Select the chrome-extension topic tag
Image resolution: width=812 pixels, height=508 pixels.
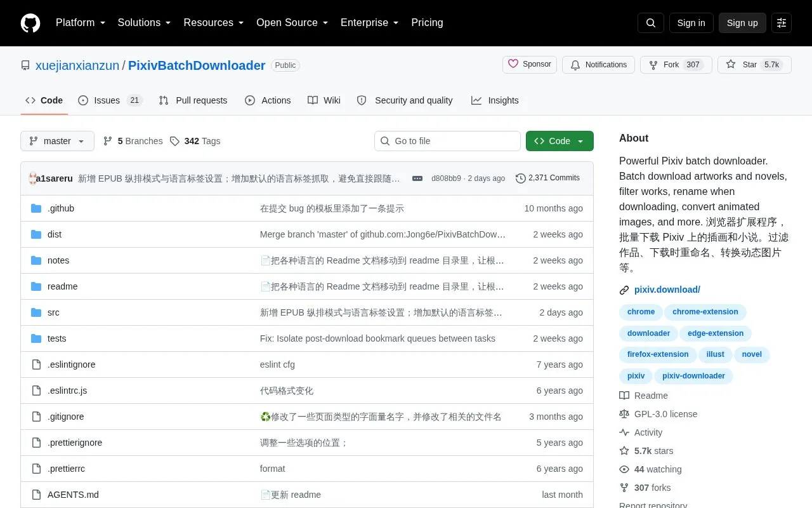click(x=705, y=312)
